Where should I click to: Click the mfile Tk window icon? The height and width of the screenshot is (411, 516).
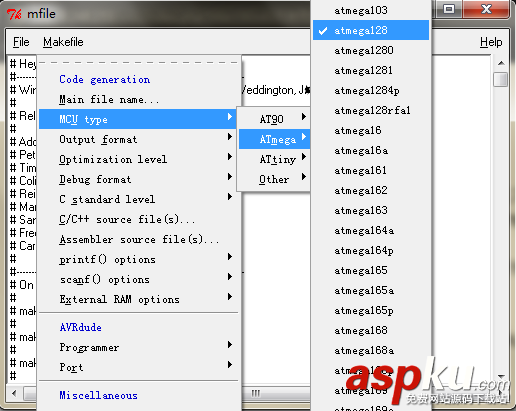[15, 14]
